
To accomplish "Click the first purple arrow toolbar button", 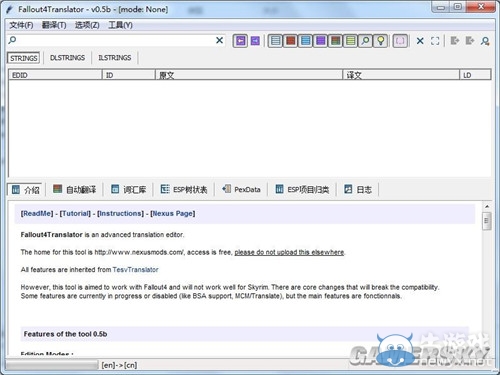I will (x=240, y=41).
